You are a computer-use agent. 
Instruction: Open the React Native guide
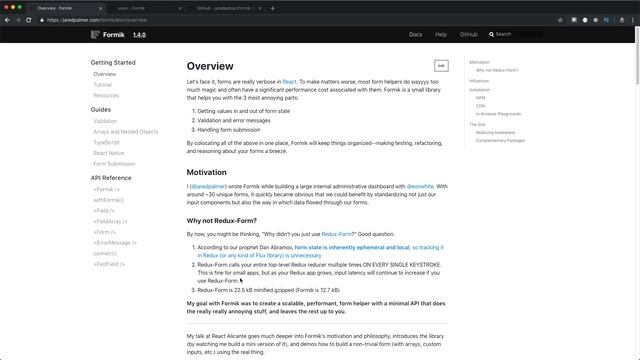pos(109,153)
